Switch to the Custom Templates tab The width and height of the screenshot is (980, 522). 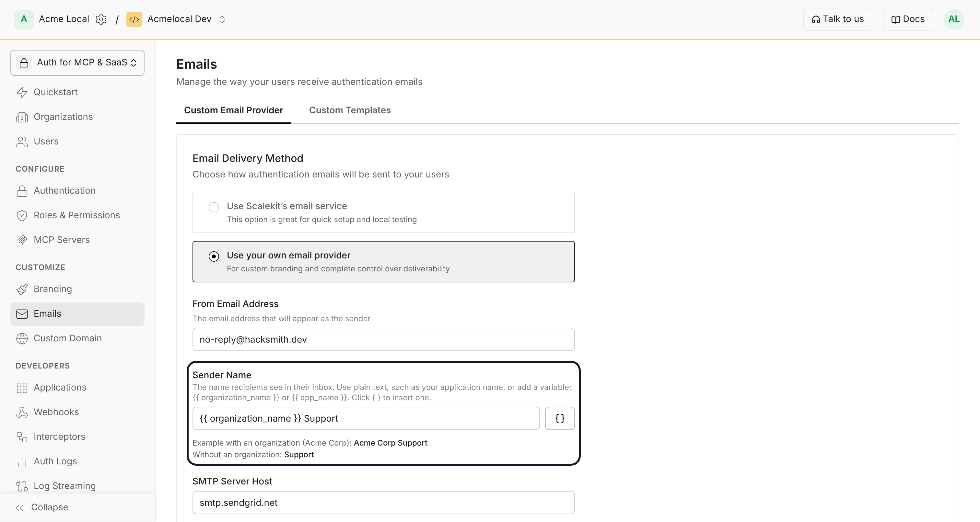pos(350,110)
